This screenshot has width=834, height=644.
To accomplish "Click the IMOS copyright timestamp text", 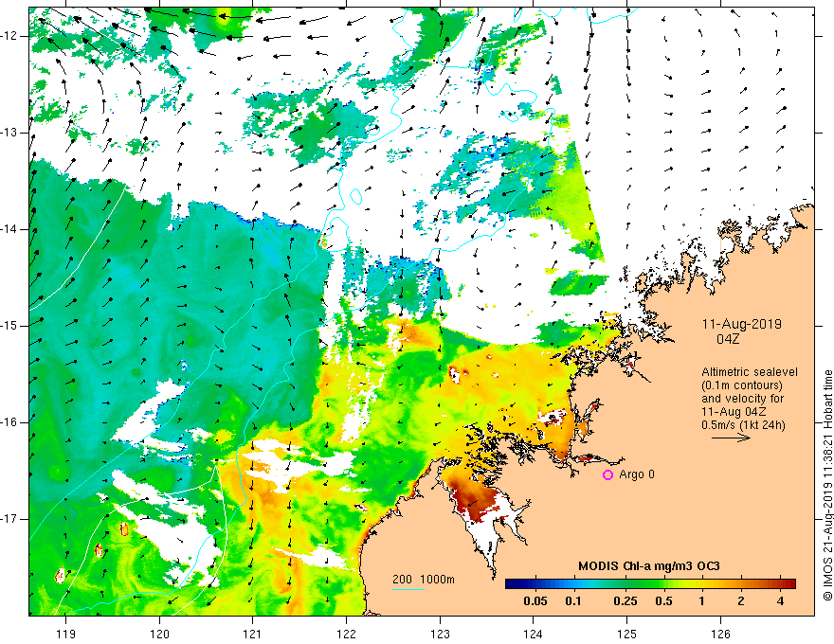I will tap(827, 486).
